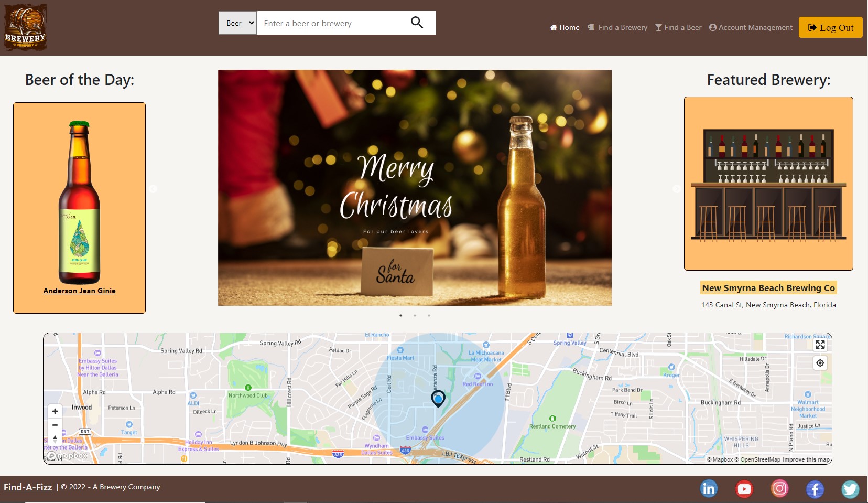This screenshot has width=868, height=503.
Task: Click the Brewery Company barrel logo
Action: tap(25, 27)
